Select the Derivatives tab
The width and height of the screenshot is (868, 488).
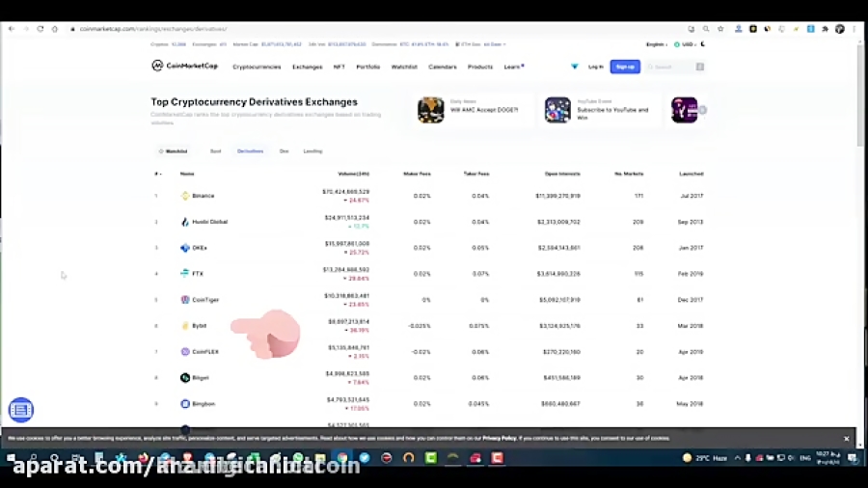[250, 151]
